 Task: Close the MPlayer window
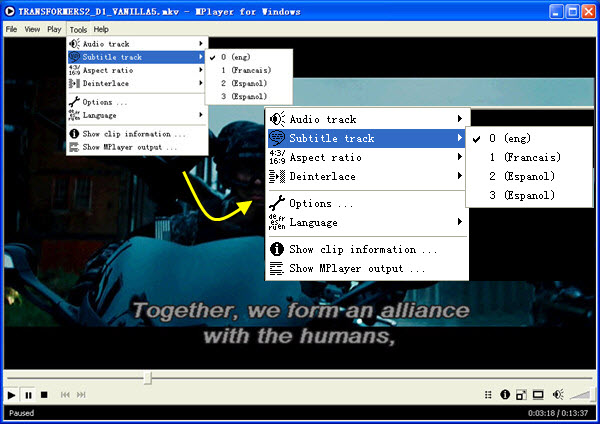point(589,12)
